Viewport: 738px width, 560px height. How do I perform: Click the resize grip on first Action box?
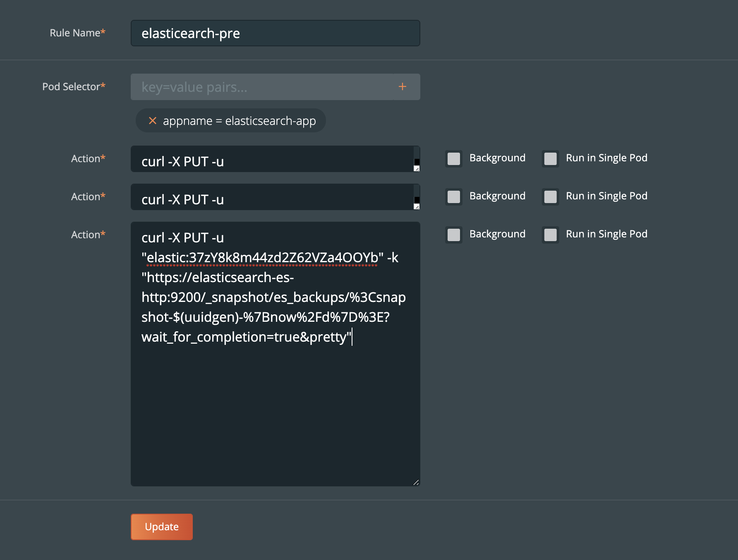[x=417, y=169]
